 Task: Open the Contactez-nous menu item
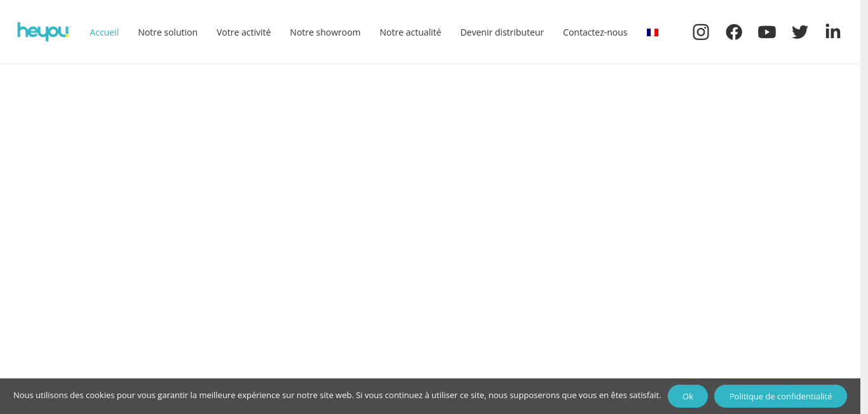[x=595, y=32]
